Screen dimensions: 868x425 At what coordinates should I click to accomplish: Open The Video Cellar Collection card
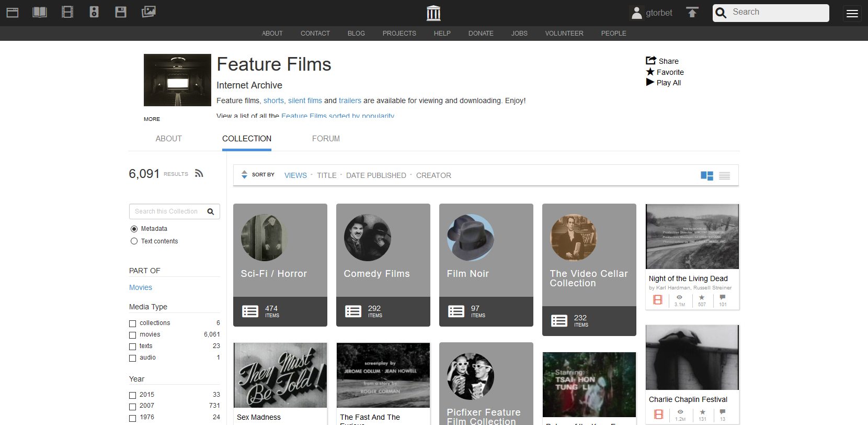click(x=589, y=270)
